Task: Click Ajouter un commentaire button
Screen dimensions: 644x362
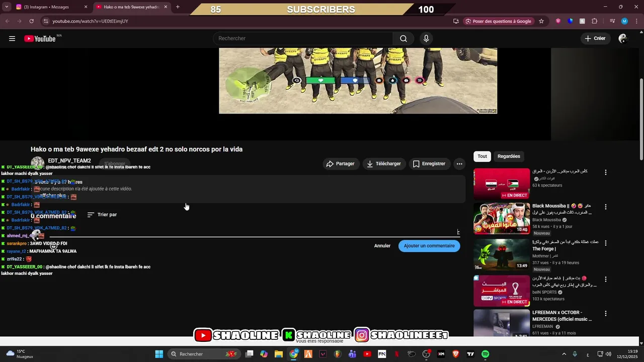Action: 429,246
